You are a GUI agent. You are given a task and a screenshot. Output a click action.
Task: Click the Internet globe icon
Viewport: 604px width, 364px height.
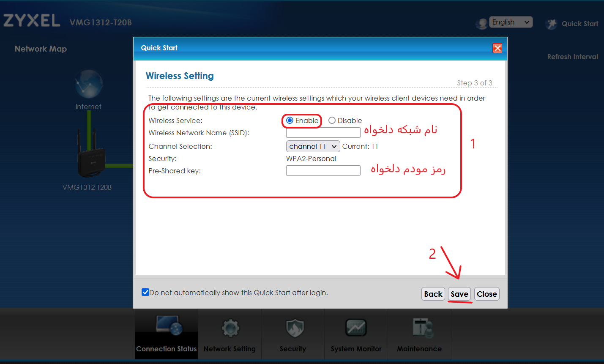tap(89, 84)
